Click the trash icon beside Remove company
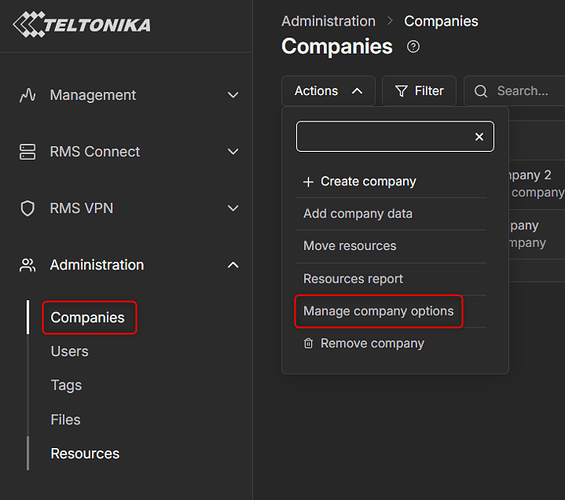The image size is (565, 500). 308,343
